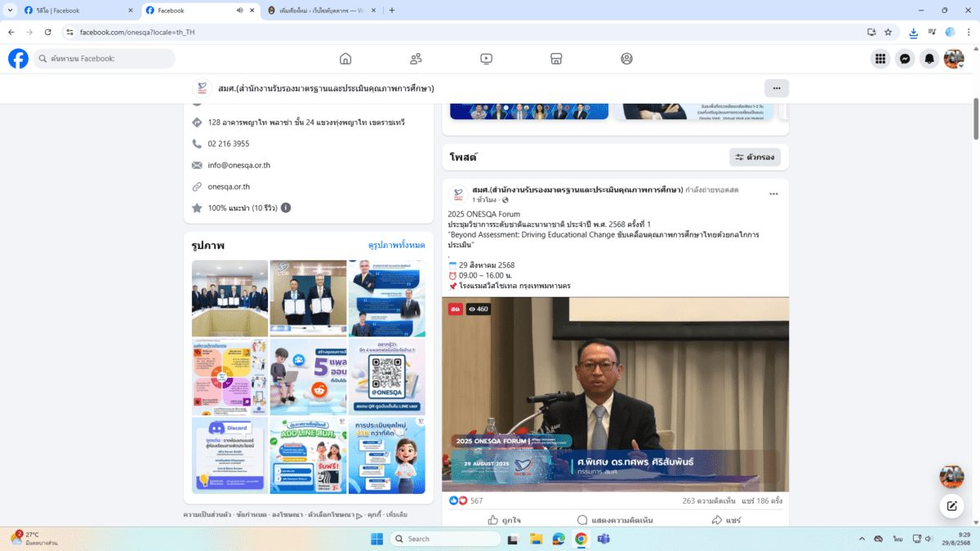Click the new message compose floating icon
Image resolution: width=980 pixels, height=551 pixels.
coord(951,506)
